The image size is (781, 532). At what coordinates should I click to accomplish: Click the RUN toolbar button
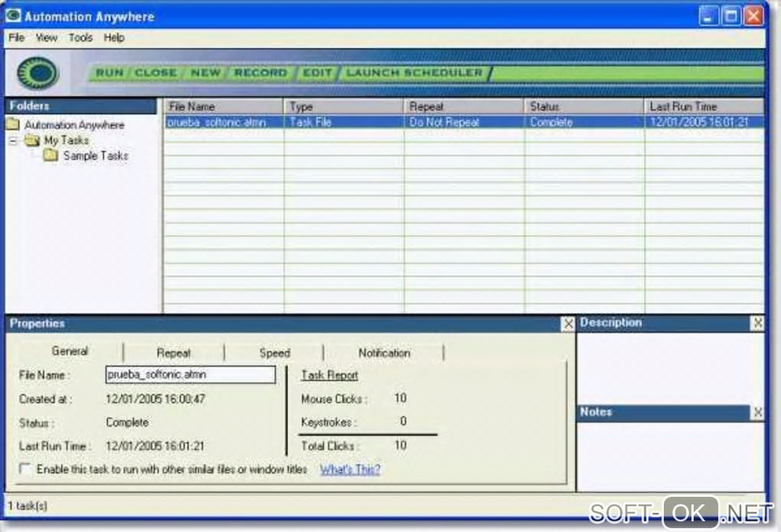coord(109,73)
